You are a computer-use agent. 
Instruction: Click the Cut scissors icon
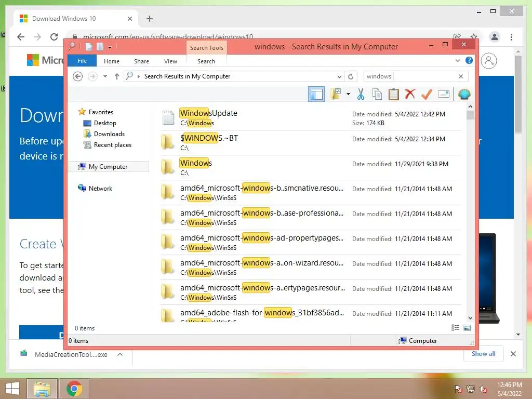(x=361, y=94)
